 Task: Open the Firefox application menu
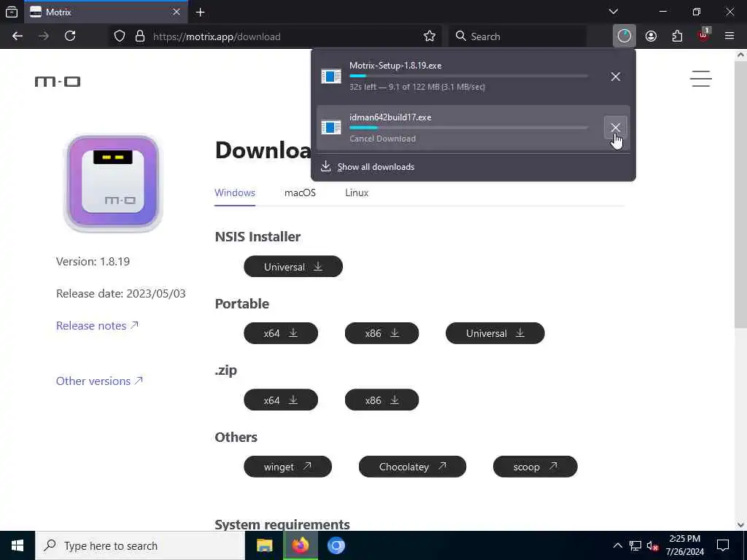tap(729, 36)
